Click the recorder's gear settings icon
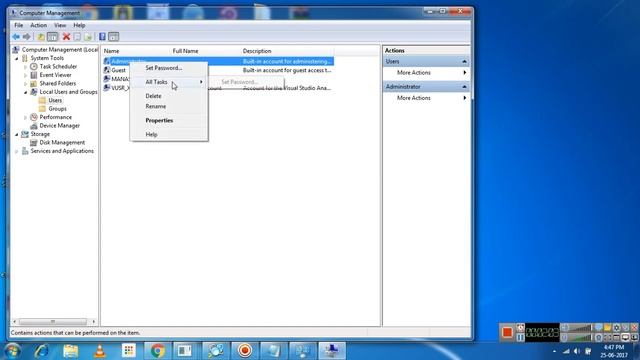Screen dimensions: 640x360 (616, 328)
